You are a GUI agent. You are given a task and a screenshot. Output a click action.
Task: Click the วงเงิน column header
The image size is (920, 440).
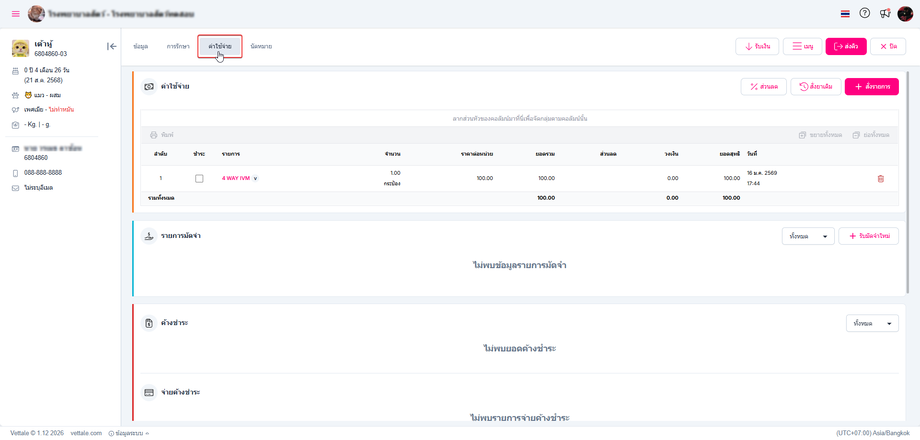[x=671, y=154]
